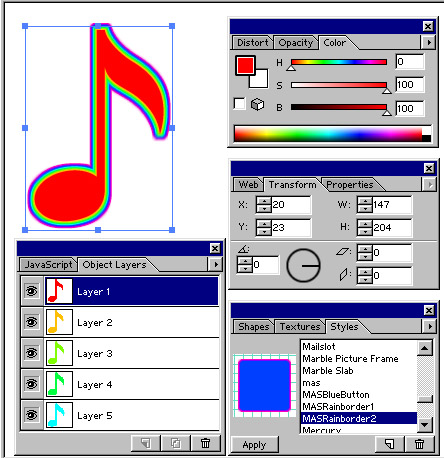Viewport: 444px width, 458px height.
Task: Open the Object Layers panel flyout menu
Action: tap(216, 265)
